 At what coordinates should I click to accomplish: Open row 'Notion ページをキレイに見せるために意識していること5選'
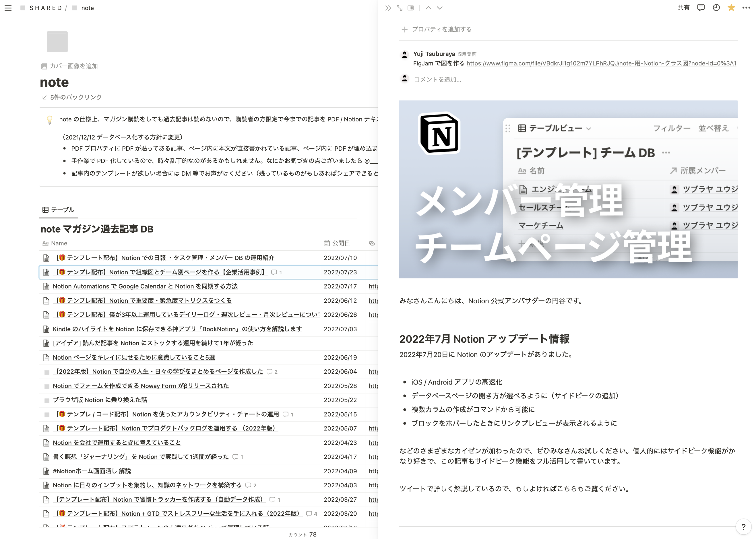coord(134,357)
